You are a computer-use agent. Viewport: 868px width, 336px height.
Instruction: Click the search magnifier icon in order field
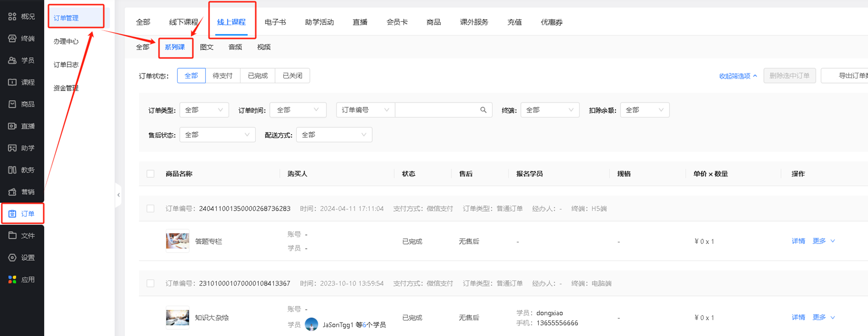tap(483, 110)
